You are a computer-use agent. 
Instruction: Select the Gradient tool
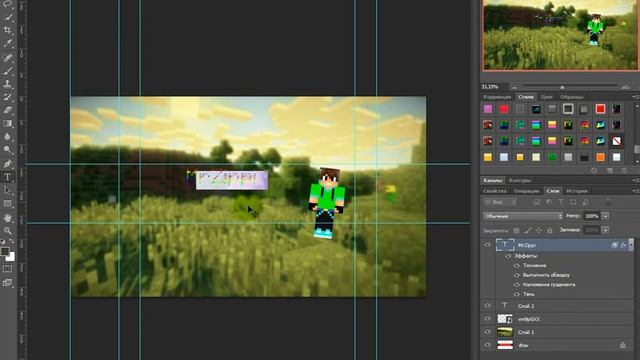(x=7, y=123)
